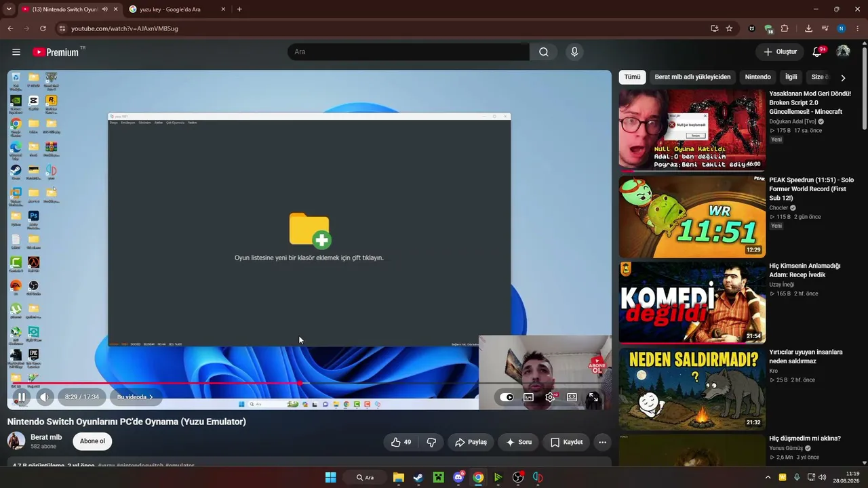Image resolution: width=868 pixels, height=488 pixels.
Task: Go to YouTube Premium home logo
Action: [x=56, y=52]
